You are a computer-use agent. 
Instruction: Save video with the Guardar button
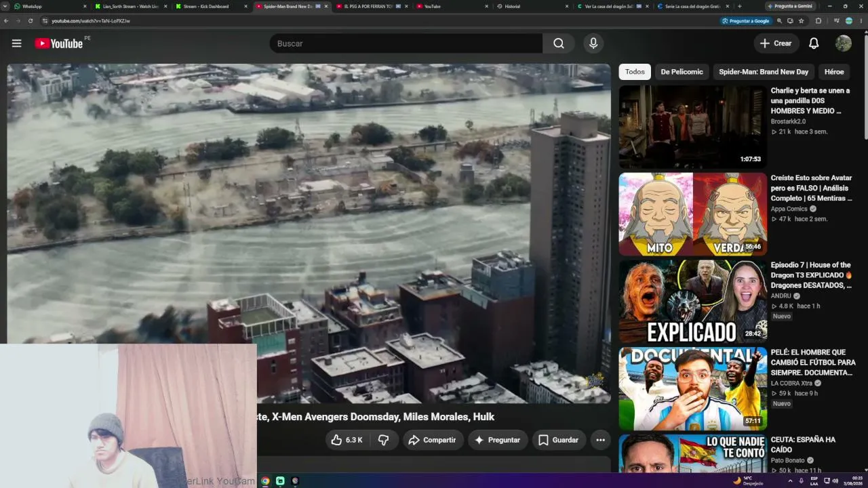click(559, 440)
